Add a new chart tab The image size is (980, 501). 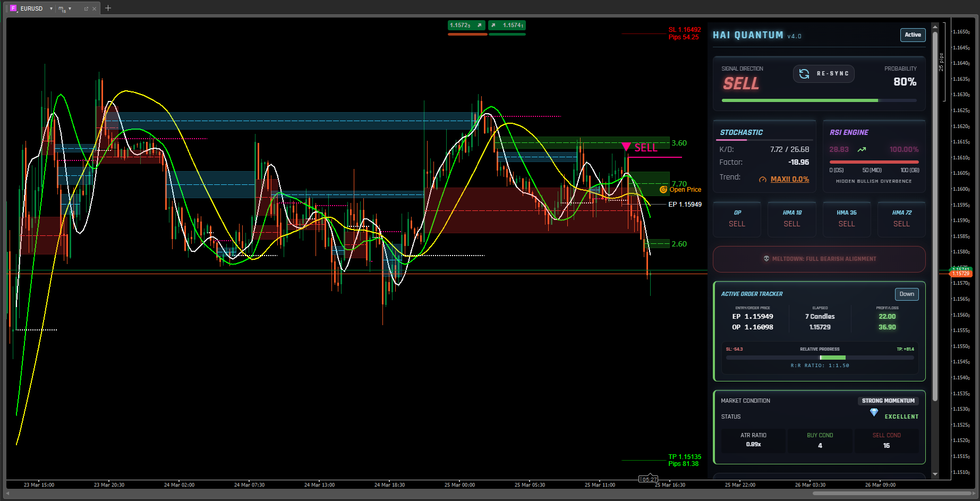(108, 8)
